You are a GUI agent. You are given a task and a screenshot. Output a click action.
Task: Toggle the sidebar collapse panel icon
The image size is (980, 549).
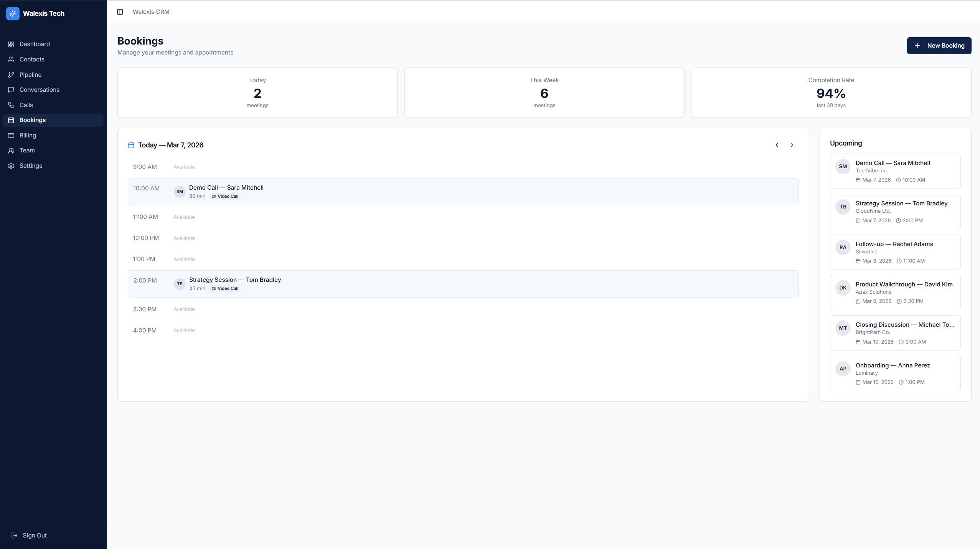click(120, 12)
